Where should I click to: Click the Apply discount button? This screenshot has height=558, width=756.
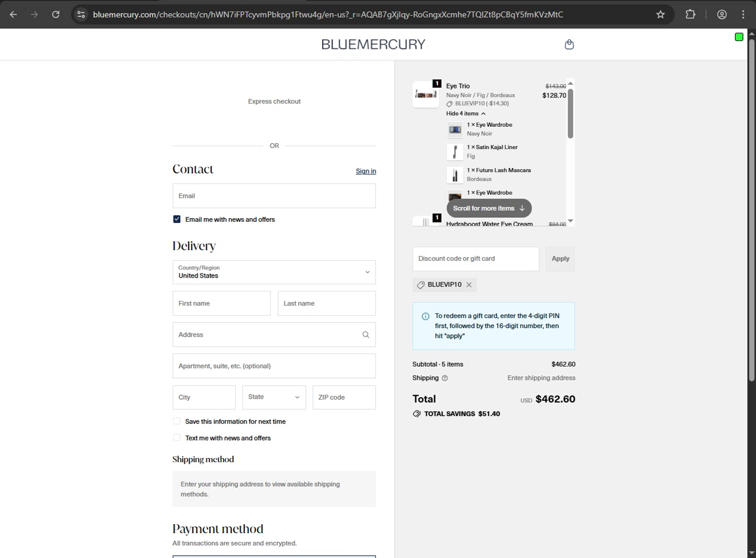(560, 259)
